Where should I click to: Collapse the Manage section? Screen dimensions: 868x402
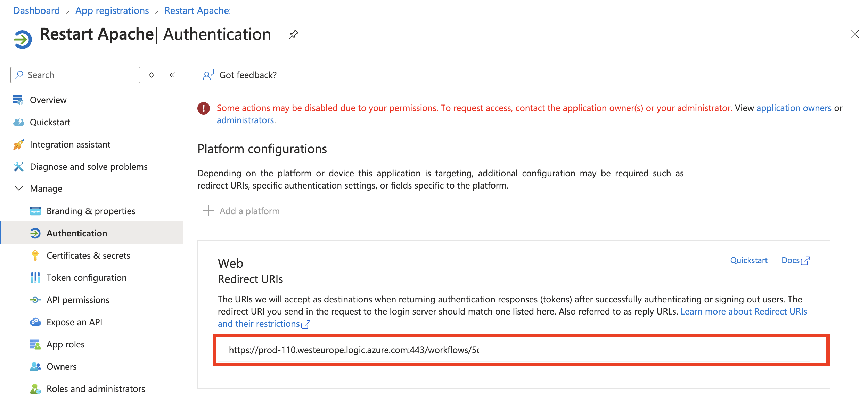[x=19, y=189]
